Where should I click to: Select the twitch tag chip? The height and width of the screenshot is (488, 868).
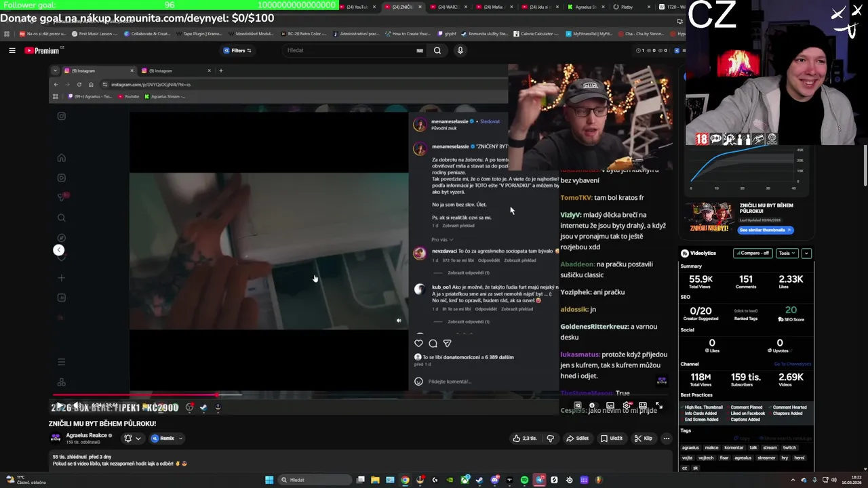pyautogui.click(x=789, y=447)
